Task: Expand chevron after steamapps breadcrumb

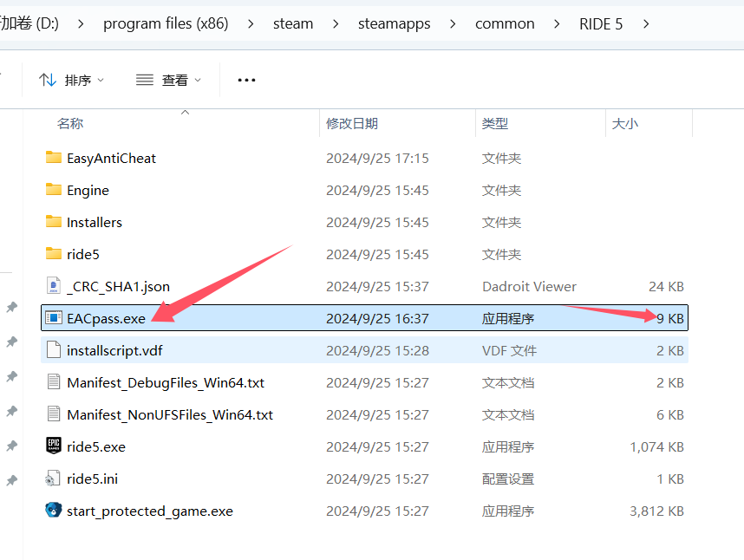Action: click(x=453, y=23)
